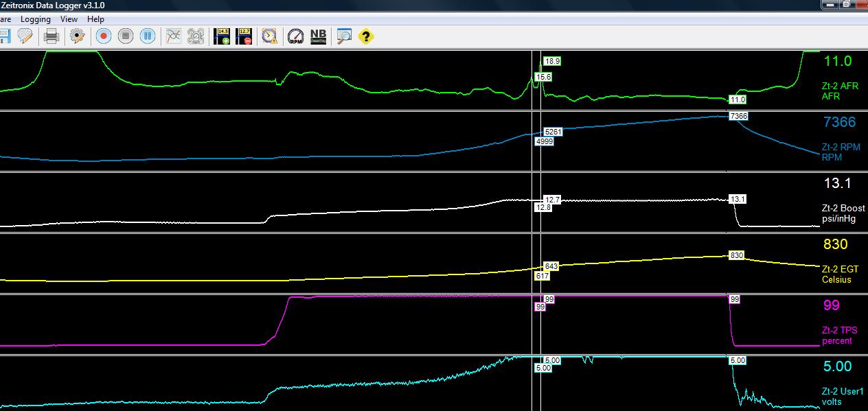Click the yellow Help question mark button

(365, 36)
